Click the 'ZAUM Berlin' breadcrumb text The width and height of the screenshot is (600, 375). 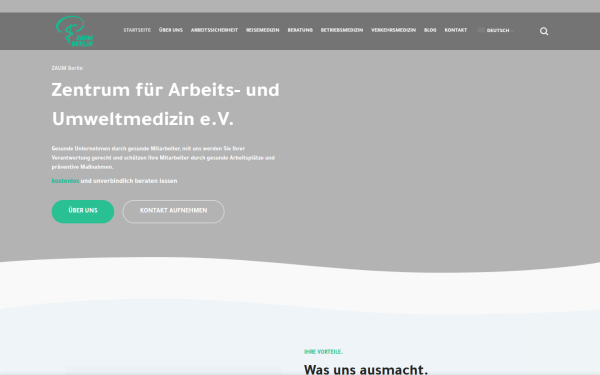click(x=67, y=68)
